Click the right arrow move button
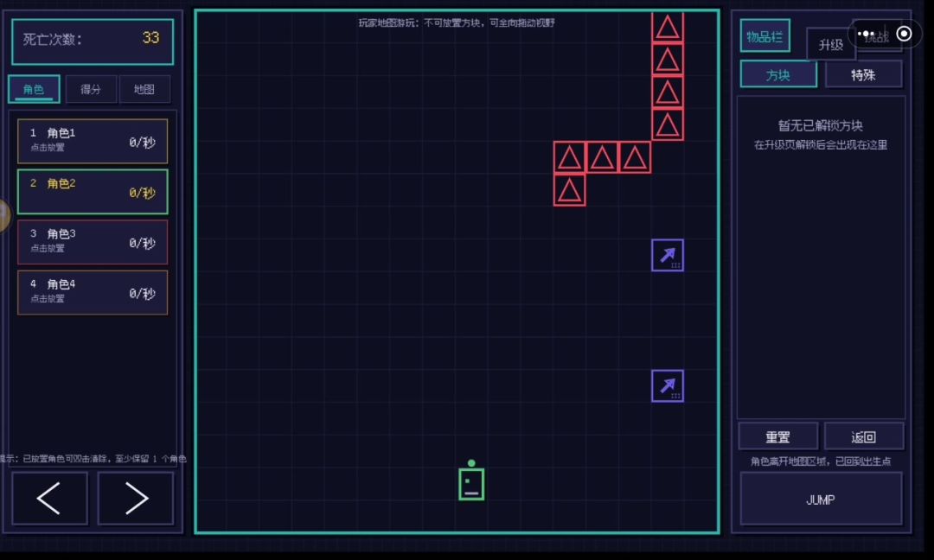Image resolution: width=934 pixels, height=560 pixels. coord(136,498)
